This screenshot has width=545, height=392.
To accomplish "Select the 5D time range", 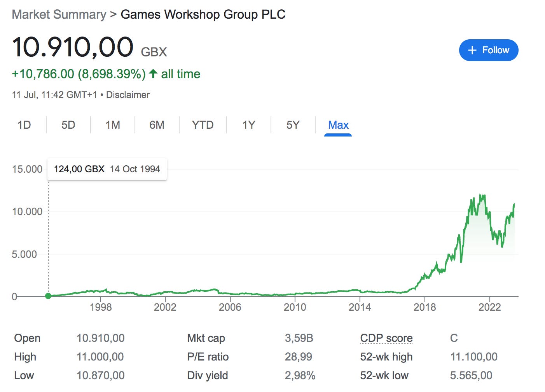I will pyautogui.click(x=68, y=125).
